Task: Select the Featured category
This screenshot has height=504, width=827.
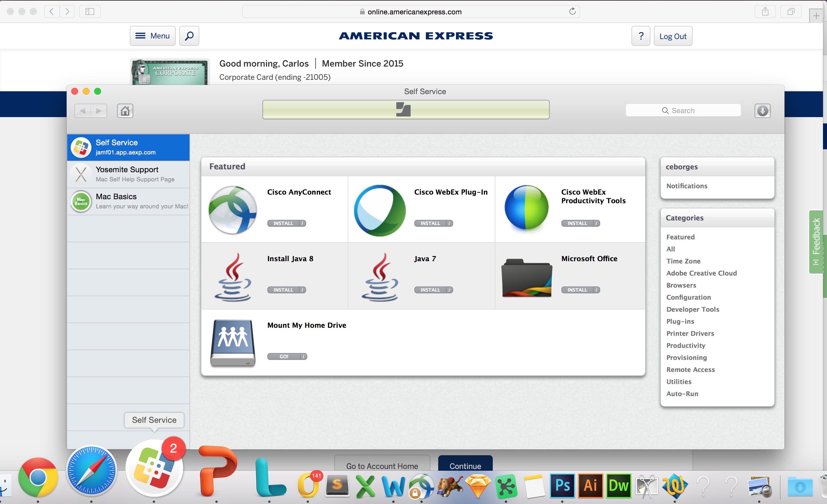Action: (x=680, y=237)
